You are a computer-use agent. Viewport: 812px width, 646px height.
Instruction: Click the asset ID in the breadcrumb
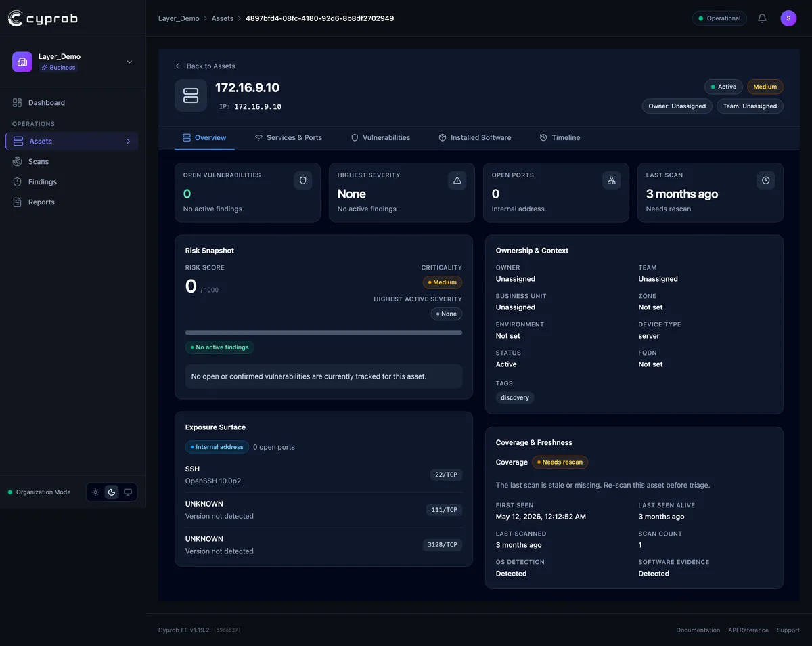(319, 18)
